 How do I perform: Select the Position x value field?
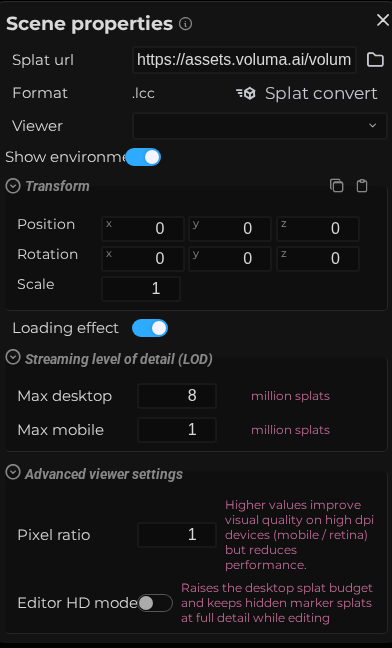coord(143,229)
